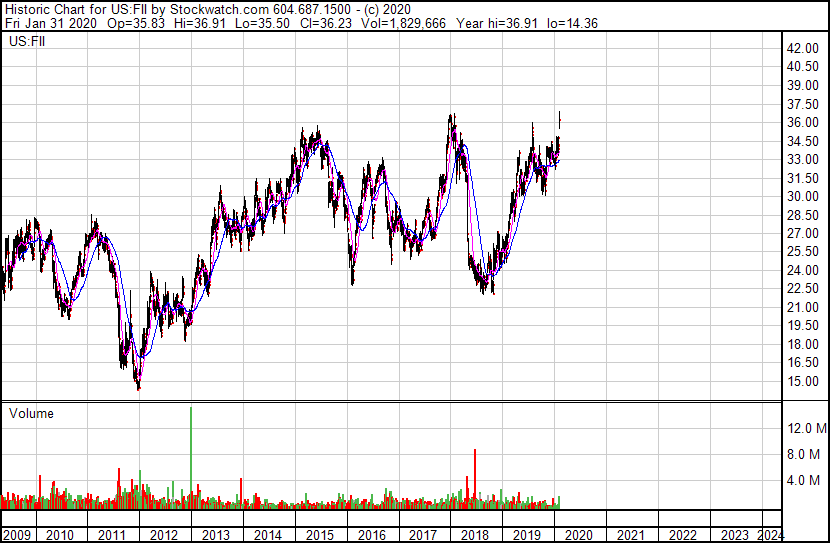Click the tall green late-2012 volume spike
830x543 pixels.
click(x=191, y=458)
